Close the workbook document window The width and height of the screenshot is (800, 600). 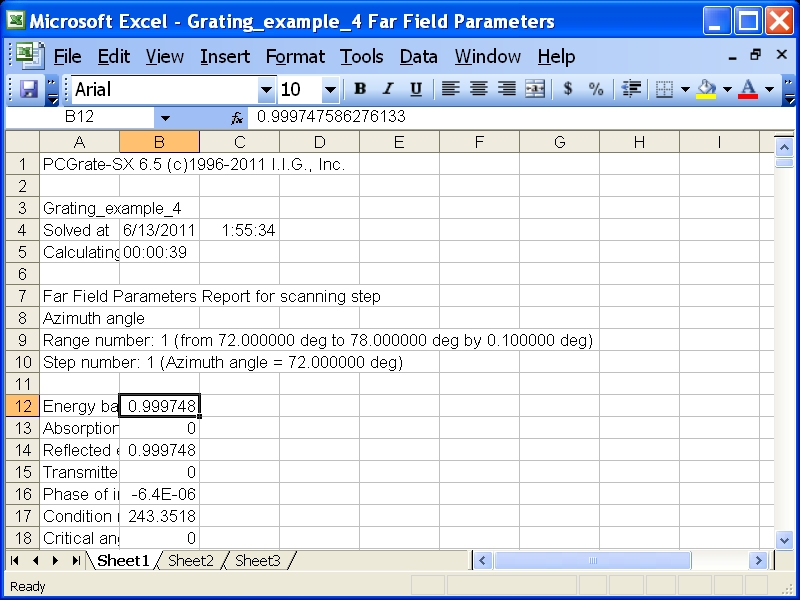coord(781,56)
